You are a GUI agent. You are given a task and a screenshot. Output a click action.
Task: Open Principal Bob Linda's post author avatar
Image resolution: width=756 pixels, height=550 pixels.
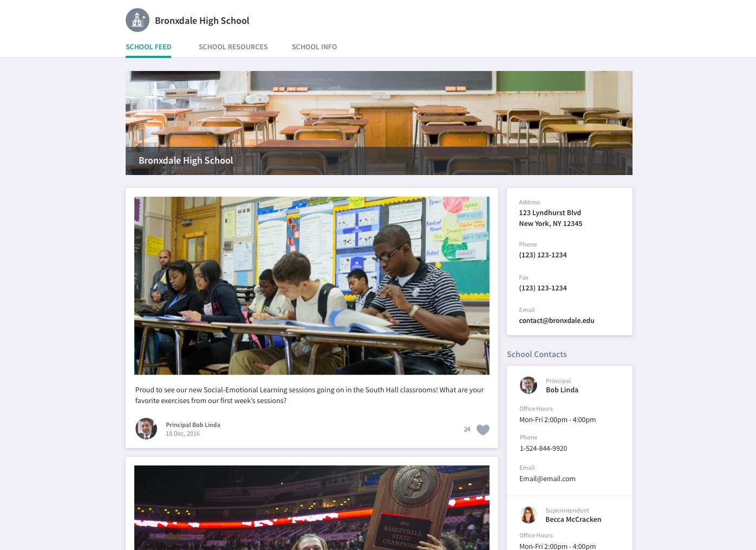pos(146,429)
